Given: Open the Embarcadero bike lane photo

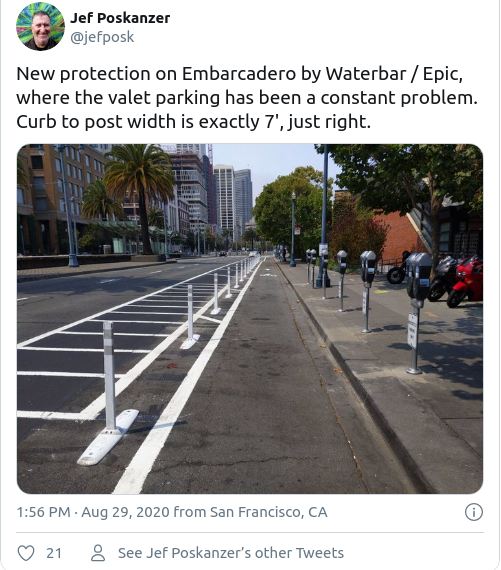Looking at the screenshot, I should click(250, 319).
